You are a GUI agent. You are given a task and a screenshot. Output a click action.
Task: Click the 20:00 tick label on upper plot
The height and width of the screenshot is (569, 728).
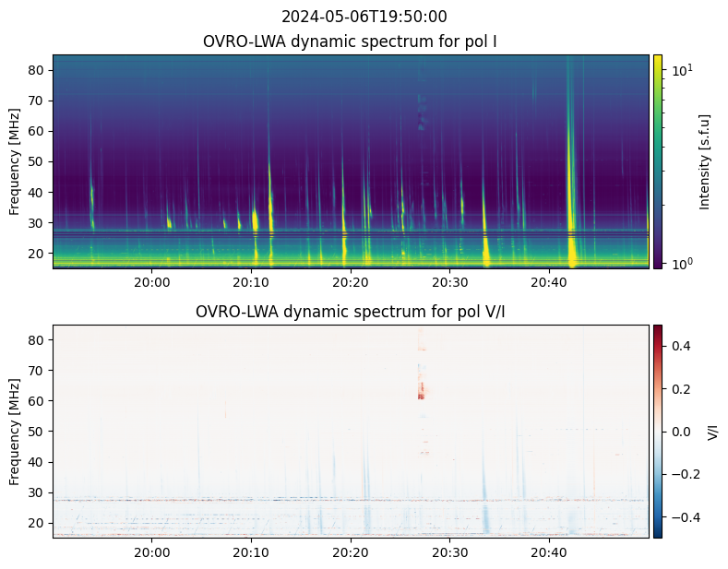(152, 282)
